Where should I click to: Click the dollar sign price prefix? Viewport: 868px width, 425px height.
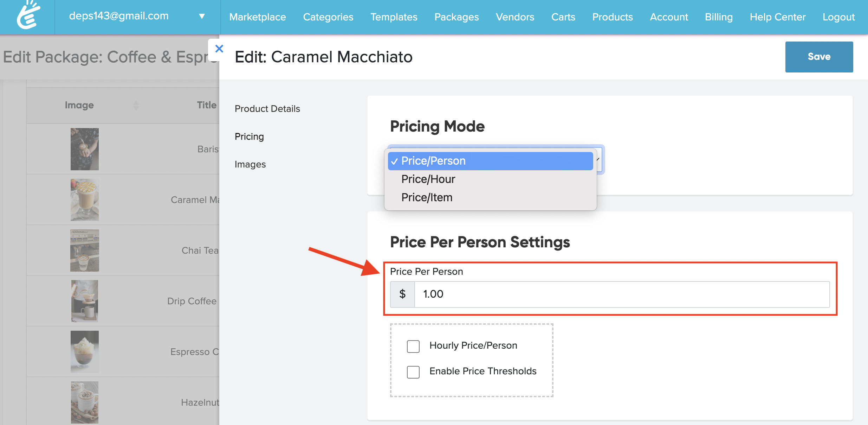coord(402,294)
